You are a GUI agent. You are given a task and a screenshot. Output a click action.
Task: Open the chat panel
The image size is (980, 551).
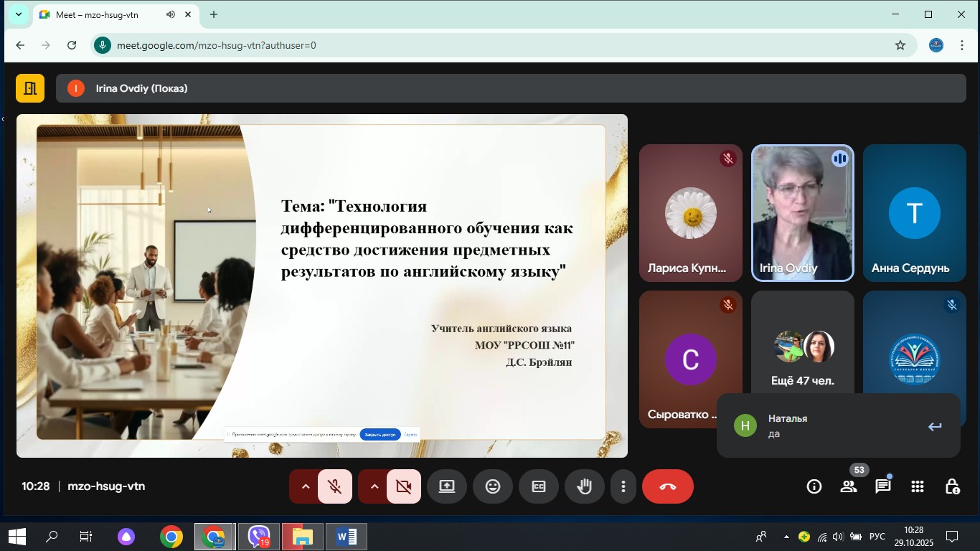[x=883, y=486]
